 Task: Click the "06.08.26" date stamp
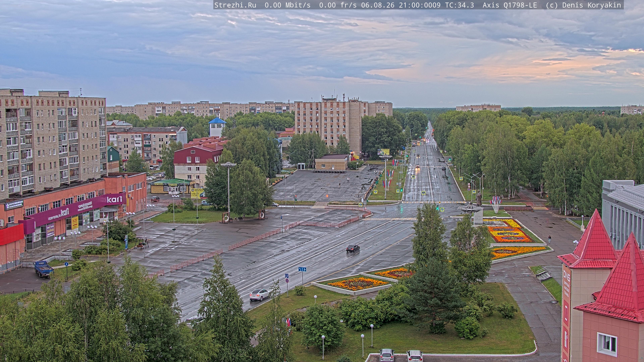click(x=378, y=5)
